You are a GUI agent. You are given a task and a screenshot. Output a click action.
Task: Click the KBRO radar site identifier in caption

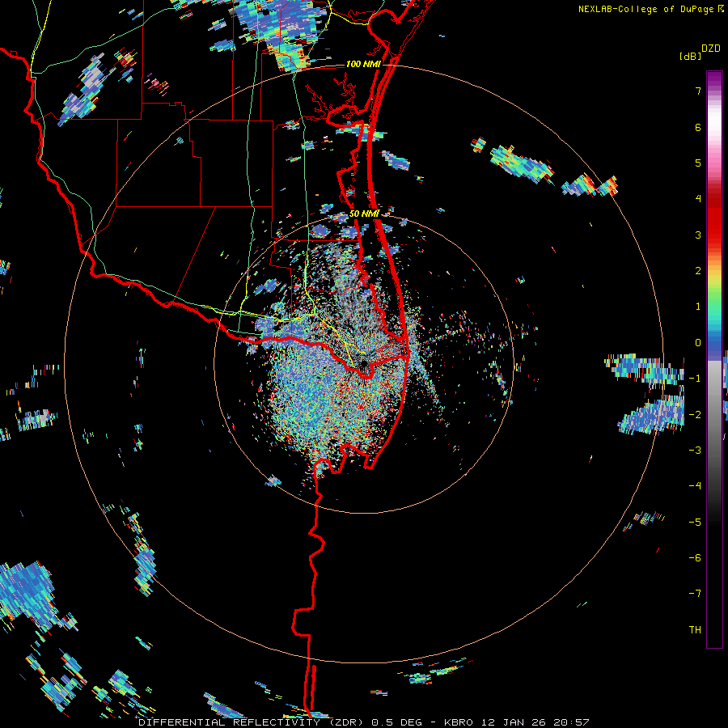point(459,722)
